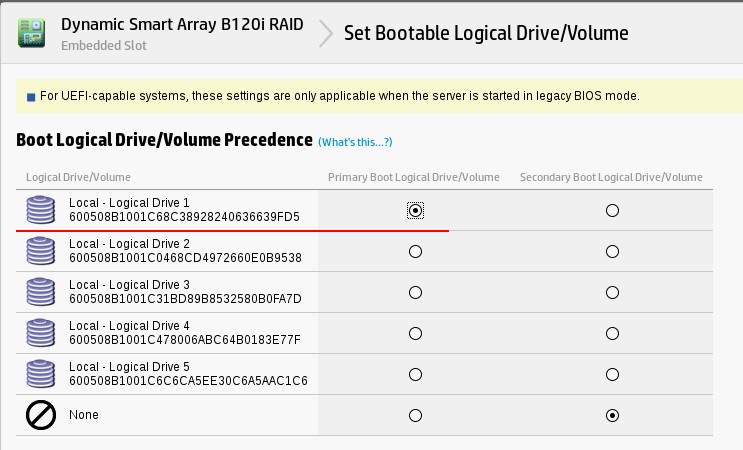Viewport: 743px width, 450px height.
Task: Click the None prohibited-circle icon
Action: 40,414
